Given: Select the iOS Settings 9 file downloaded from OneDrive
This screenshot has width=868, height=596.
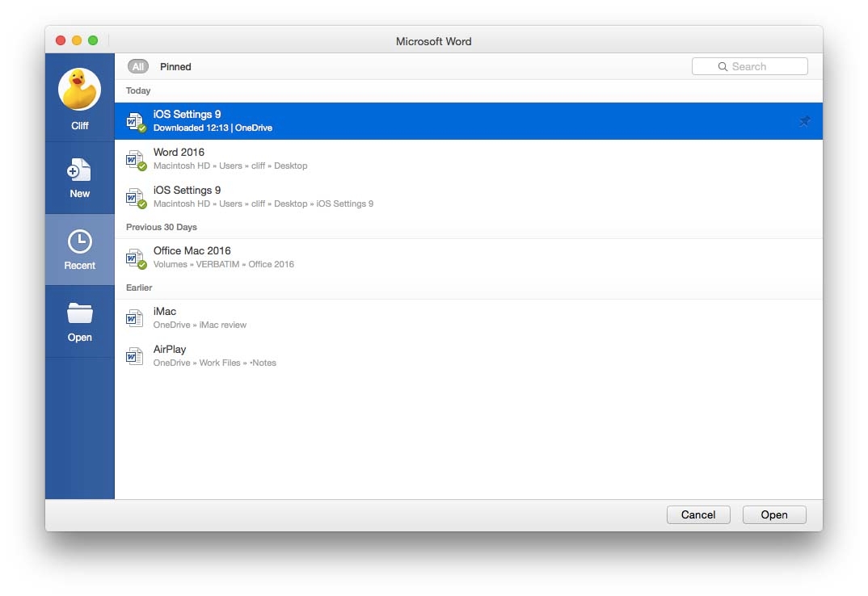Looking at the screenshot, I should click(x=468, y=120).
